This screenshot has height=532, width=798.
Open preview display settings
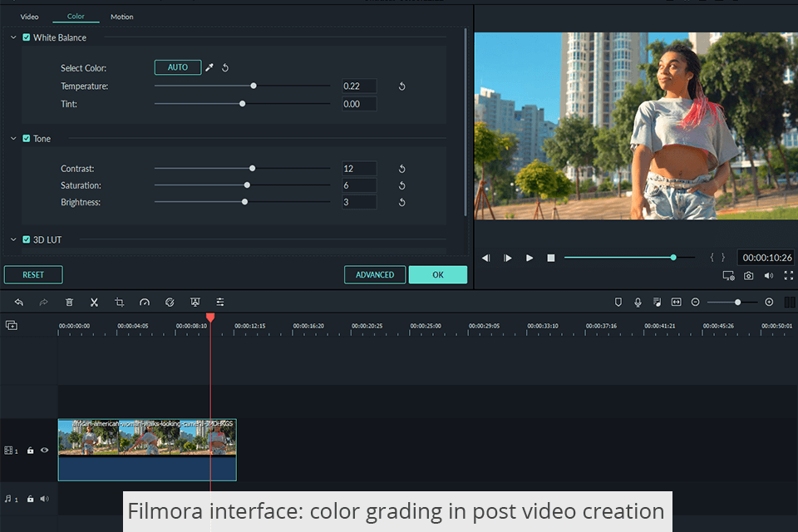(x=728, y=275)
